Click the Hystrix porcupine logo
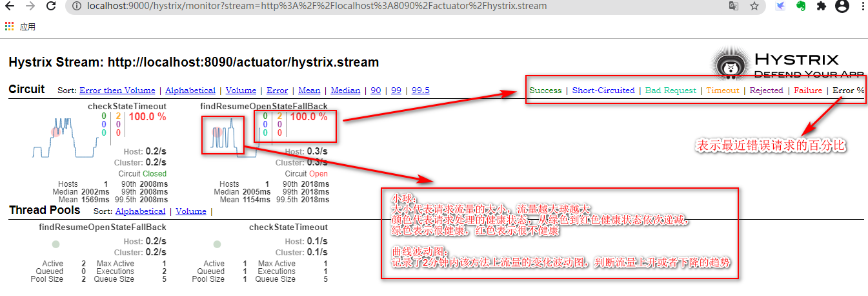 point(731,65)
